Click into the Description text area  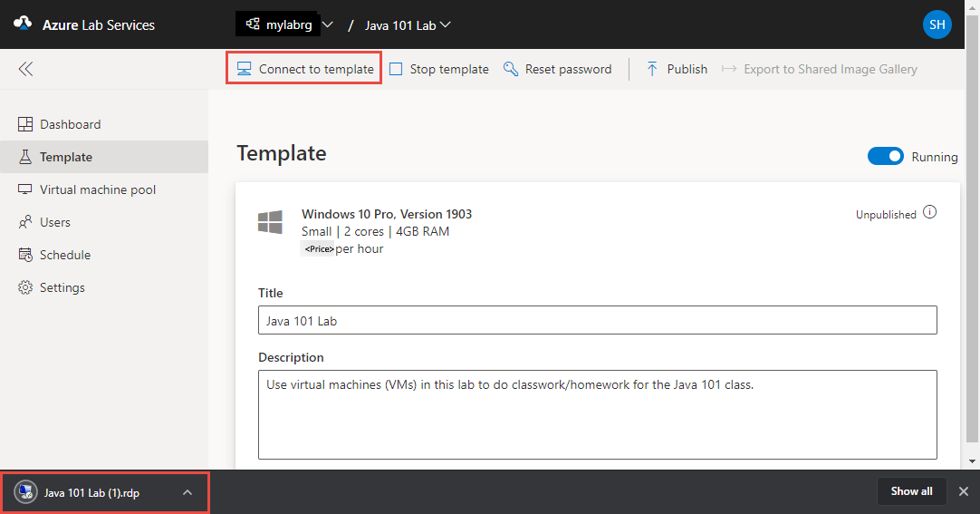598,414
